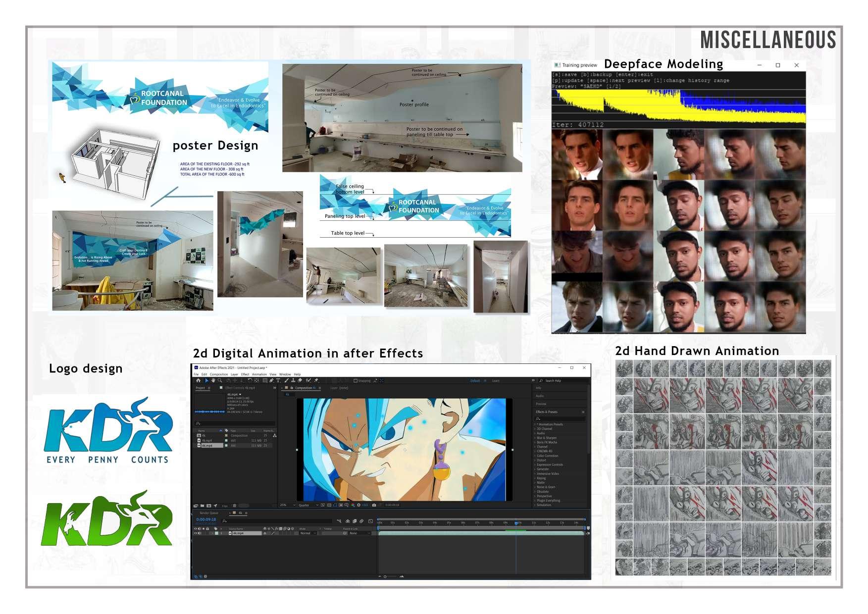Open the Project panel menu icon
The width and height of the screenshot is (868, 614).
(209, 388)
